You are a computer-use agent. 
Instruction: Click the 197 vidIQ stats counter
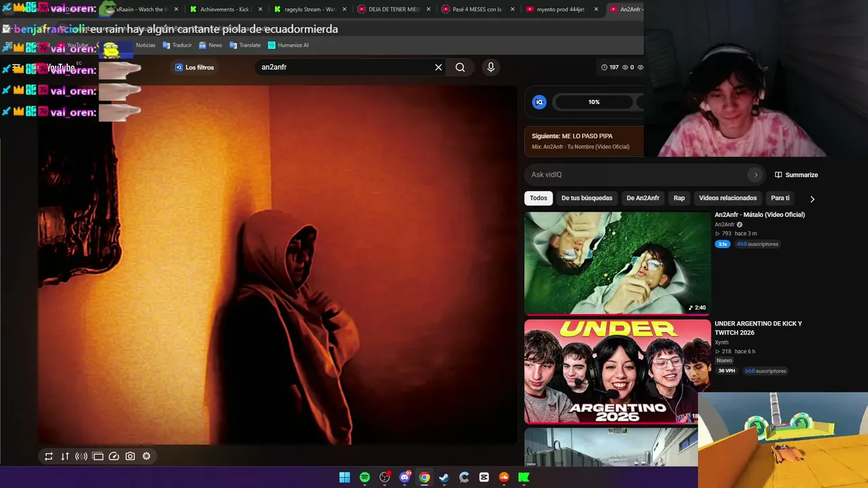(x=610, y=67)
